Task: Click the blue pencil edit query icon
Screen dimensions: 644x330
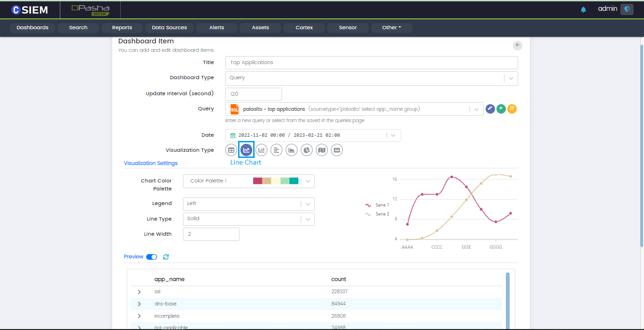Action: [490, 109]
